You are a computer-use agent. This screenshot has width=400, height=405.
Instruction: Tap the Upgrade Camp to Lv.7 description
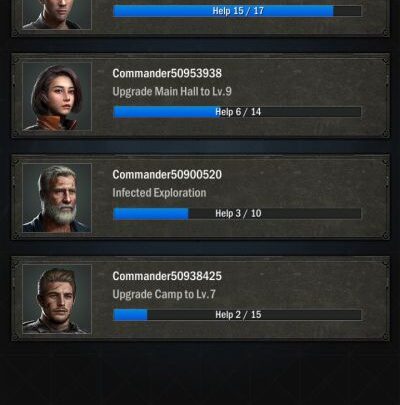[x=164, y=294]
